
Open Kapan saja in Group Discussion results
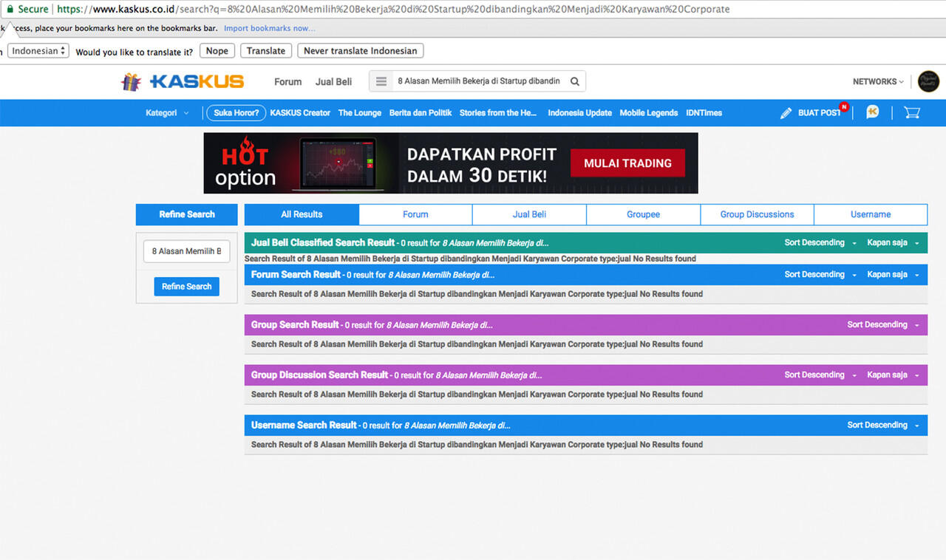(x=893, y=375)
